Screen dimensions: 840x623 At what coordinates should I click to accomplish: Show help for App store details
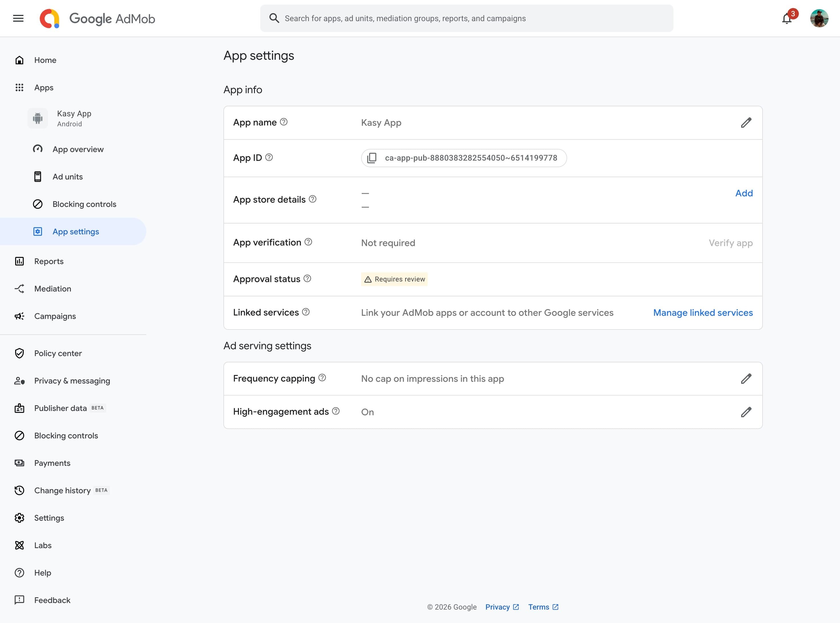(x=313, y=199)
